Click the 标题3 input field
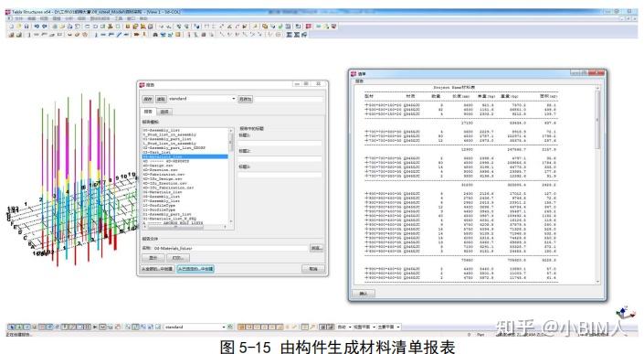 [280, 175]
